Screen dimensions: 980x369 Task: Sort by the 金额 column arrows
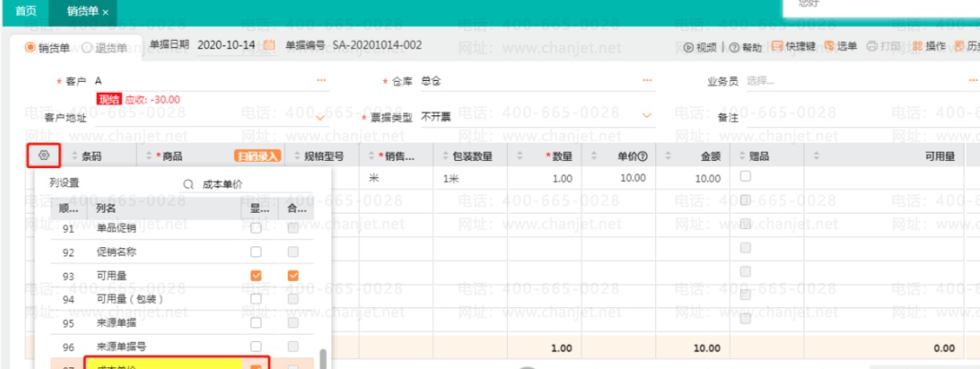[x=667, y=157]
